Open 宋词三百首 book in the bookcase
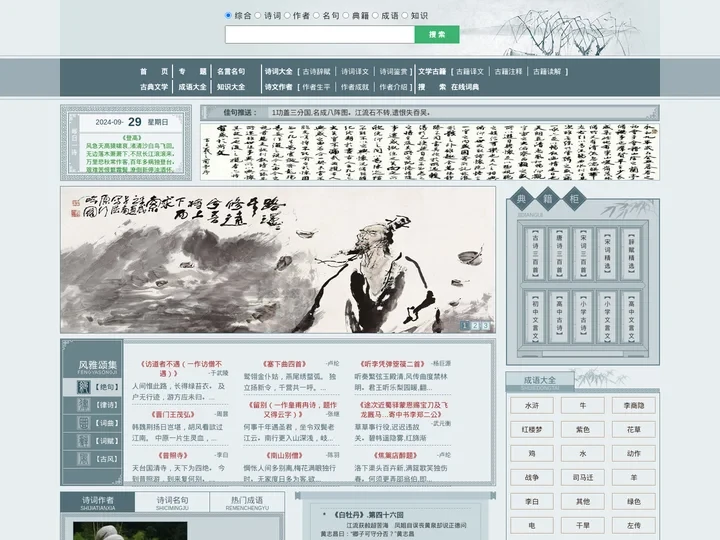This screenshot has width=720, height=540. pos(583,253)
